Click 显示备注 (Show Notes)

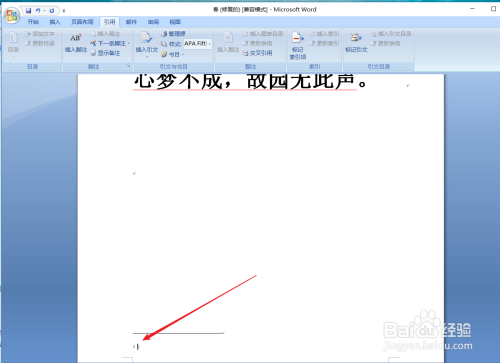pos(105,53)
